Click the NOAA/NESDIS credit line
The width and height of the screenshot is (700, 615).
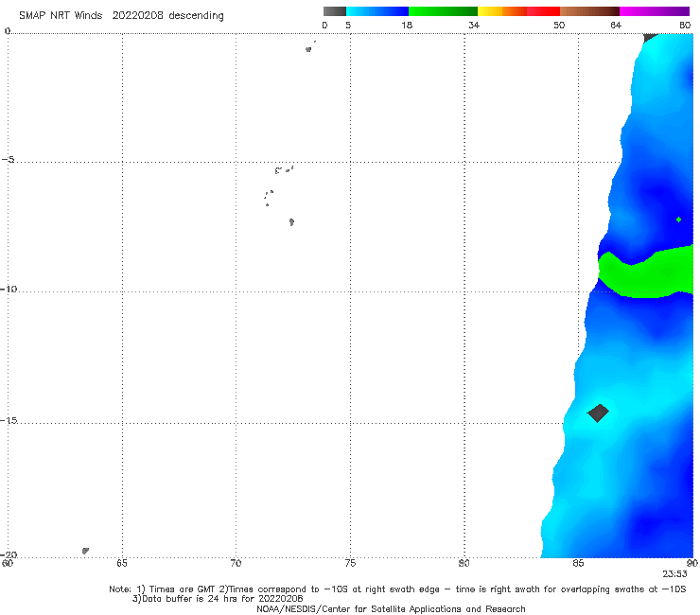point(391,608)
